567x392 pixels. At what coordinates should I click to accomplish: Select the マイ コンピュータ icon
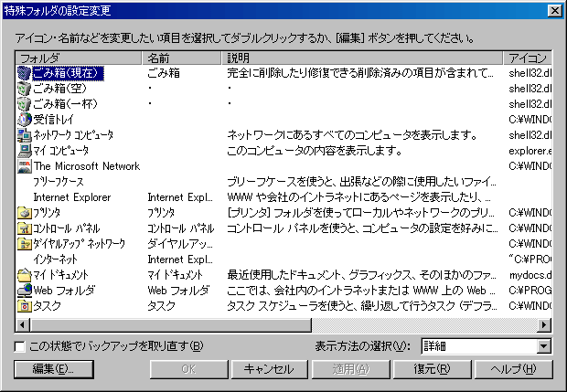pyautogui.click(x=24, y=151)
